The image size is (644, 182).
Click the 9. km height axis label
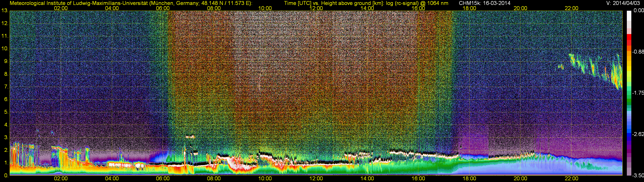[6, 61]
